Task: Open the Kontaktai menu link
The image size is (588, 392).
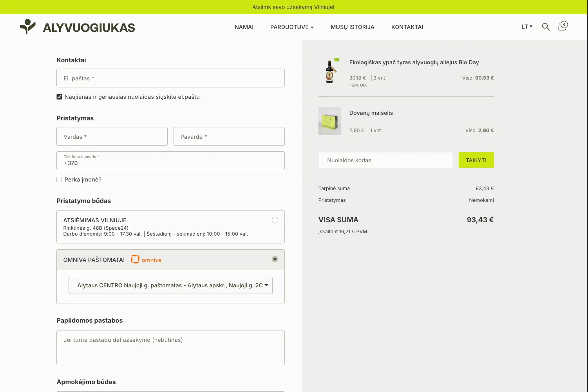Action: tap(407, 27)
